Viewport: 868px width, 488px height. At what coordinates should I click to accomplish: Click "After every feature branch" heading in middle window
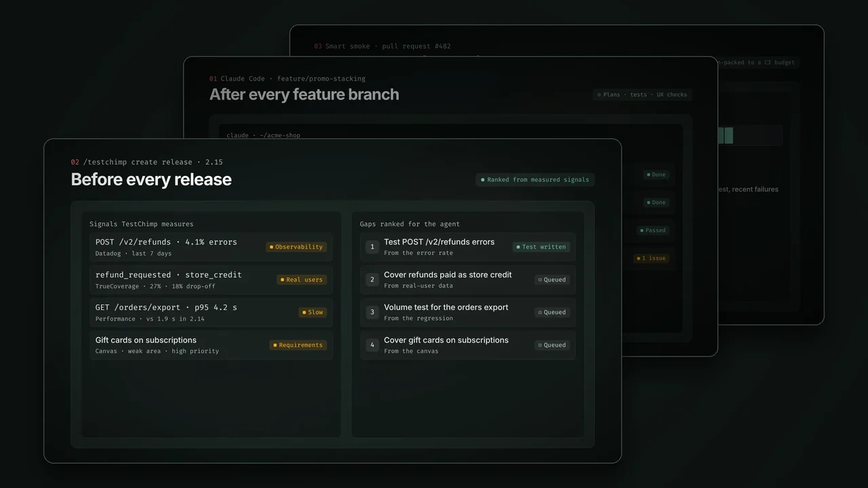pyautogui.click(x=304, y=95)
